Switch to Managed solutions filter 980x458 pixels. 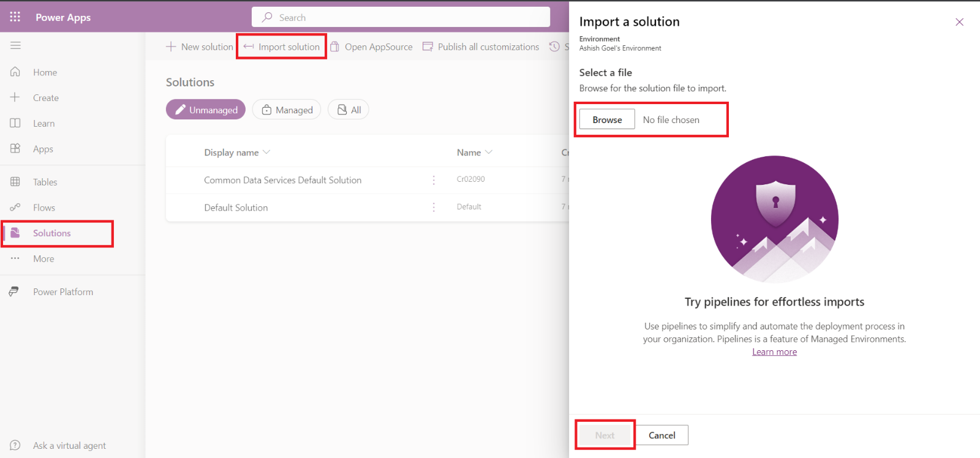(287, 110)
